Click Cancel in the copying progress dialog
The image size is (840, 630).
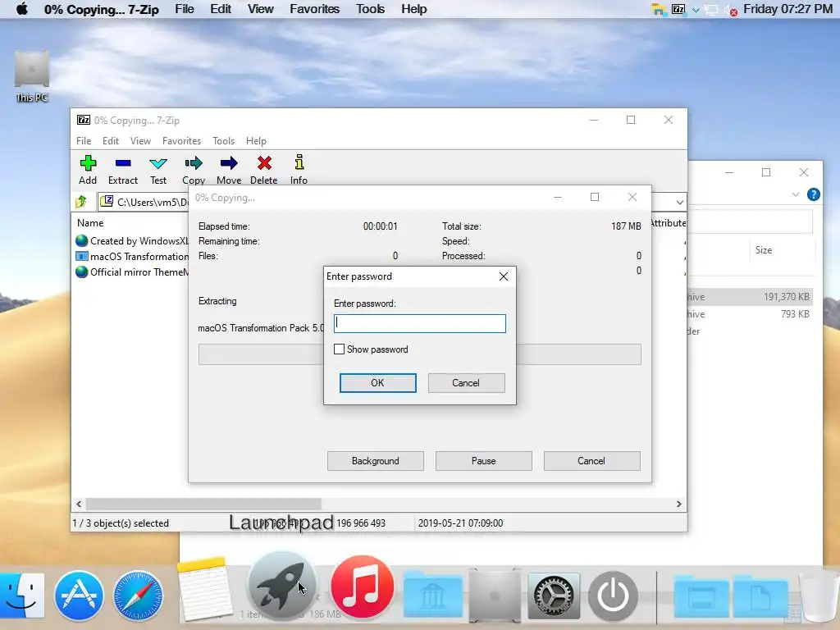[591, 461]
